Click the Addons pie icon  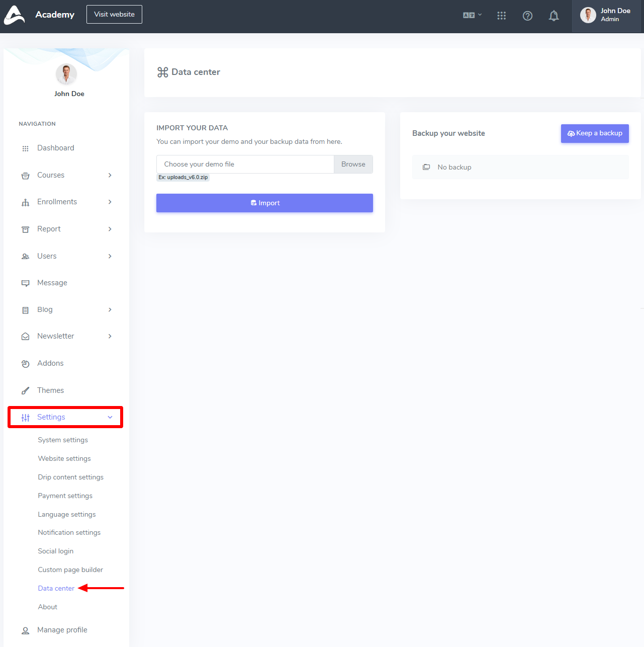[25, 364]
